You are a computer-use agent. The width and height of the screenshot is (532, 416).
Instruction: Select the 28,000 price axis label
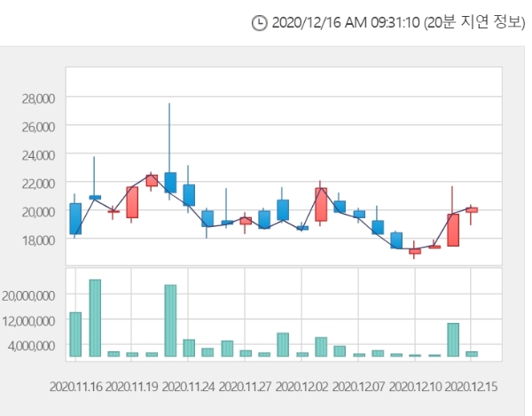click(37, 98)
